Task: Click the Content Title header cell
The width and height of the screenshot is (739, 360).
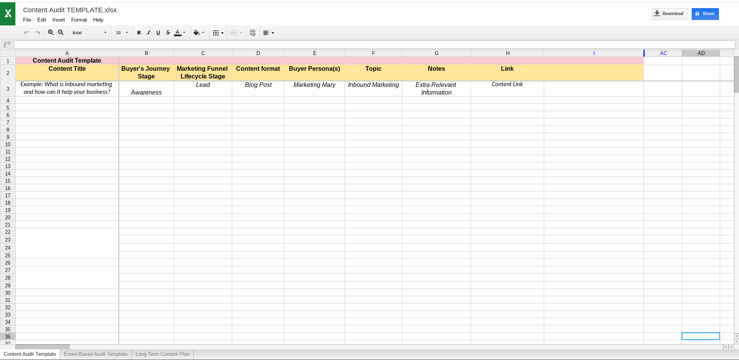Action: 67,73
